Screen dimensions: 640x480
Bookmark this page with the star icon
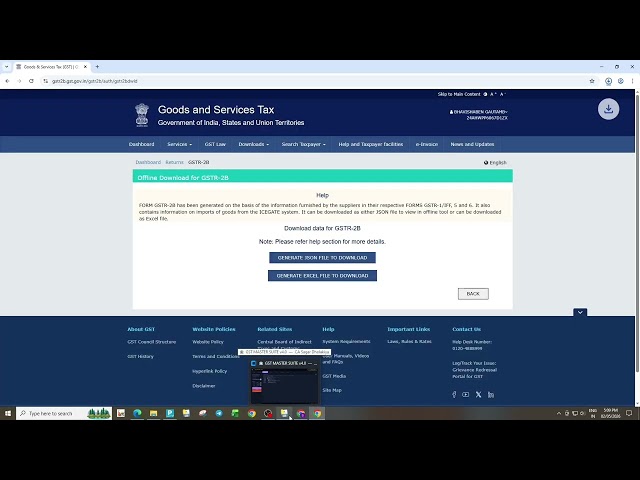tap(592, 81)
